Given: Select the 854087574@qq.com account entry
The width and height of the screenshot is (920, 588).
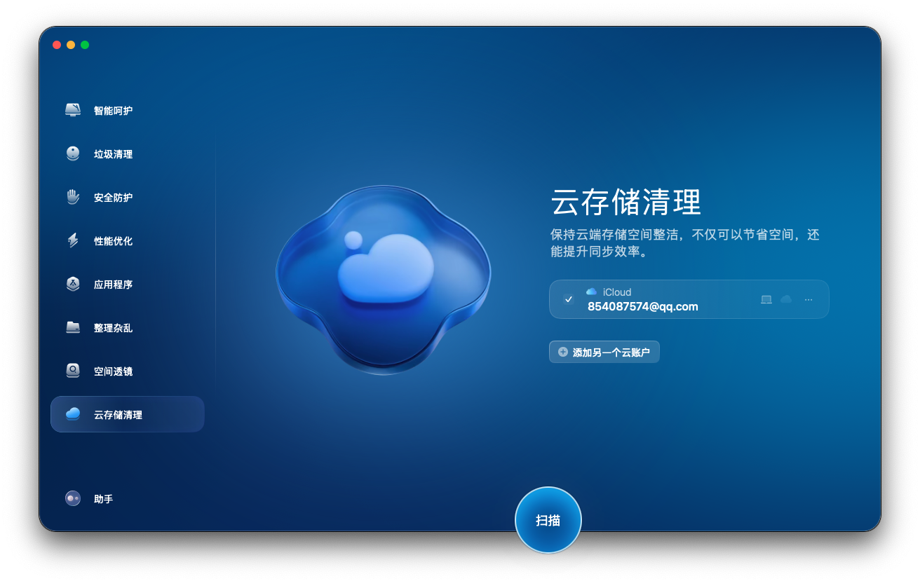Looking at the screenshot, I should point(642,306).
